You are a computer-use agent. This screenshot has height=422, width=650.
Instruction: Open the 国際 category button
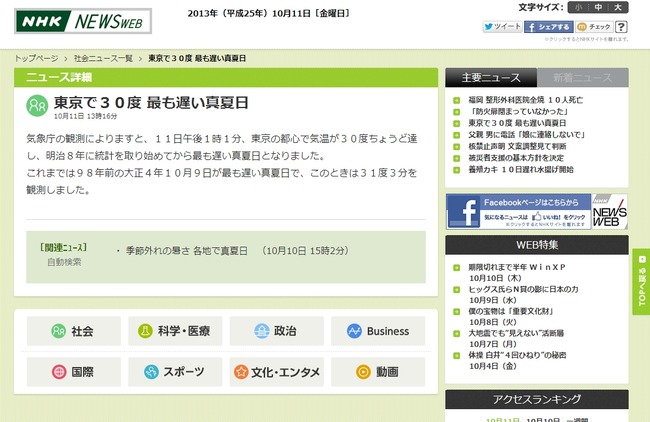click(x=74, y=372)
